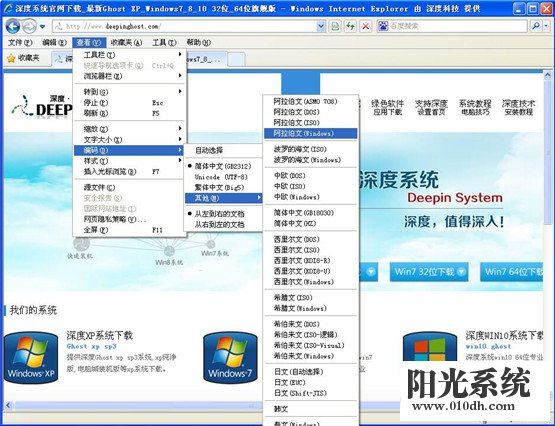Select 插入光标浏览(B) menu entry

tap(130, 172)
